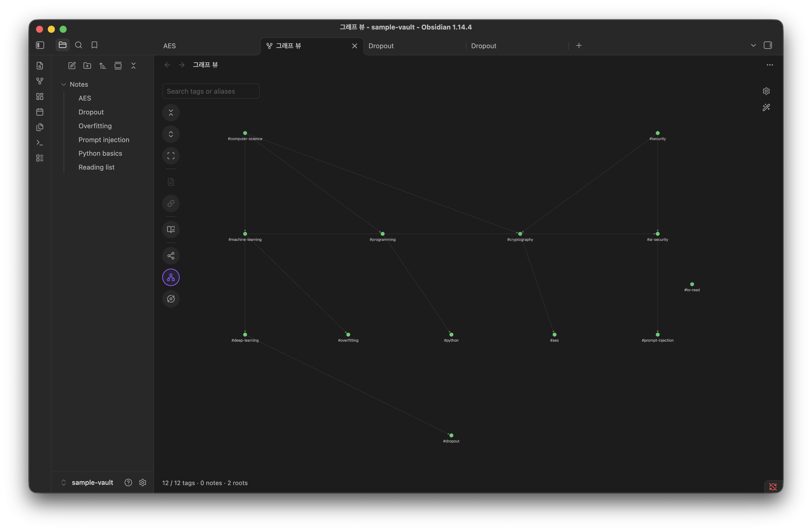Open graph settings gear icon

click(x=766, y=91)
